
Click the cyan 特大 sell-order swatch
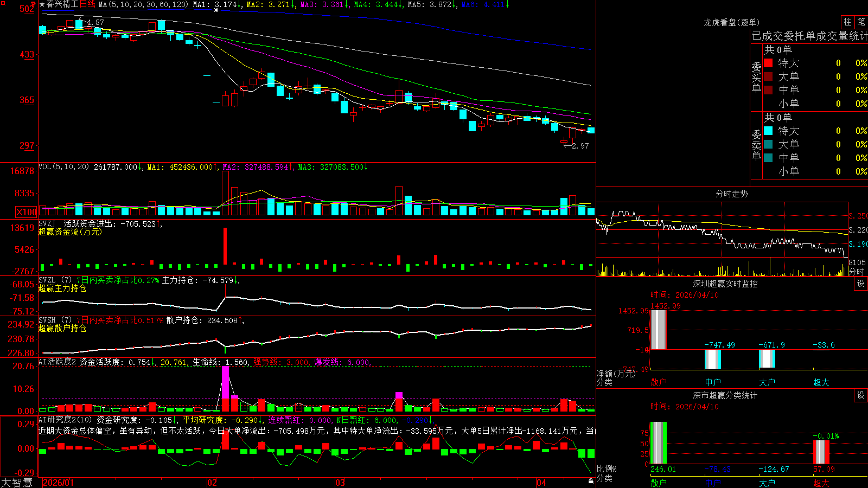coord(768,131)
